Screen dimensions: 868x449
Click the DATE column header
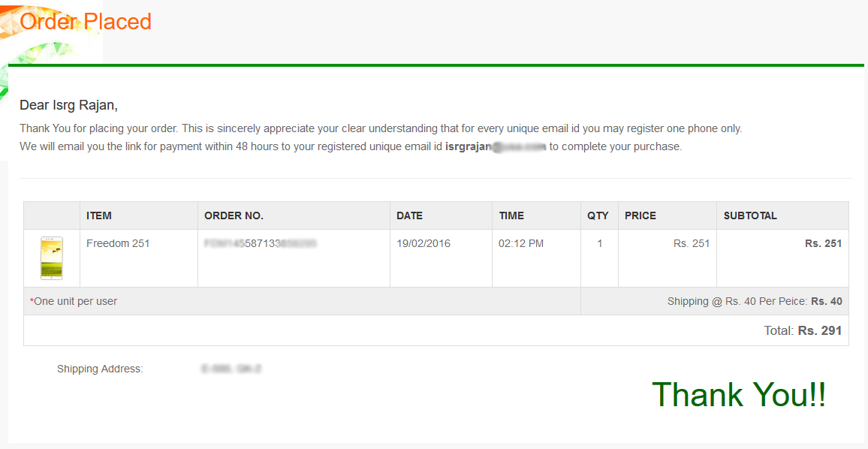click(410, 216)
